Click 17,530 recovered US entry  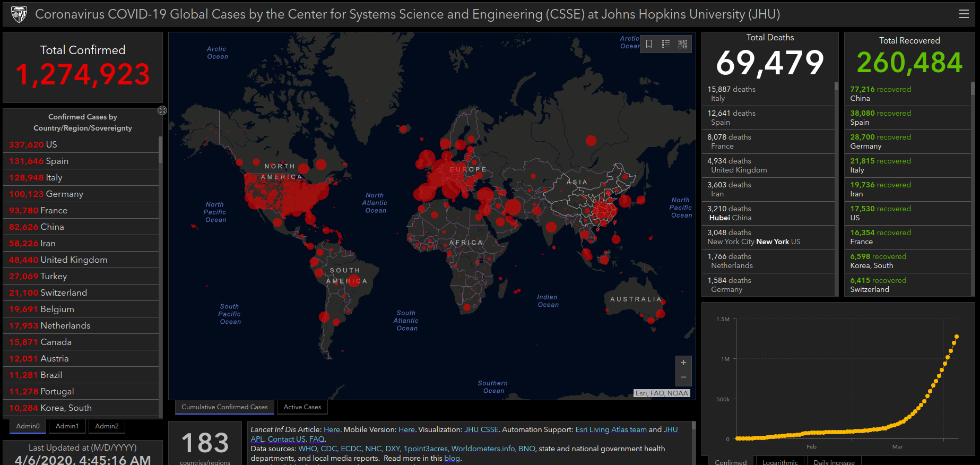point(908,213)
